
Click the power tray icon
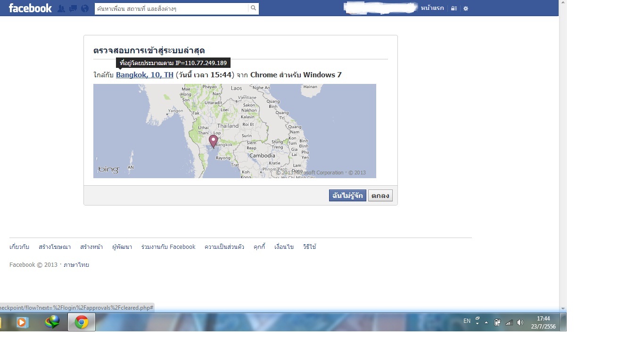[x=497, y=322]
